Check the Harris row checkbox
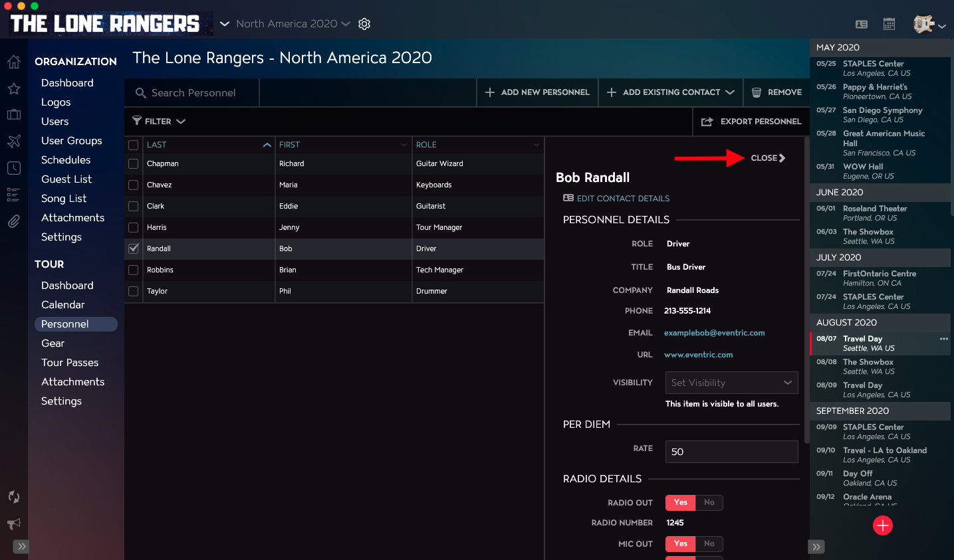The image size is (954, 560). click(134, 227)
